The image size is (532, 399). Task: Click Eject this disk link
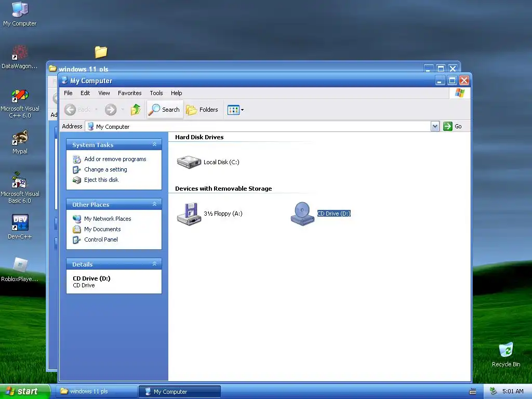point(101,180)
